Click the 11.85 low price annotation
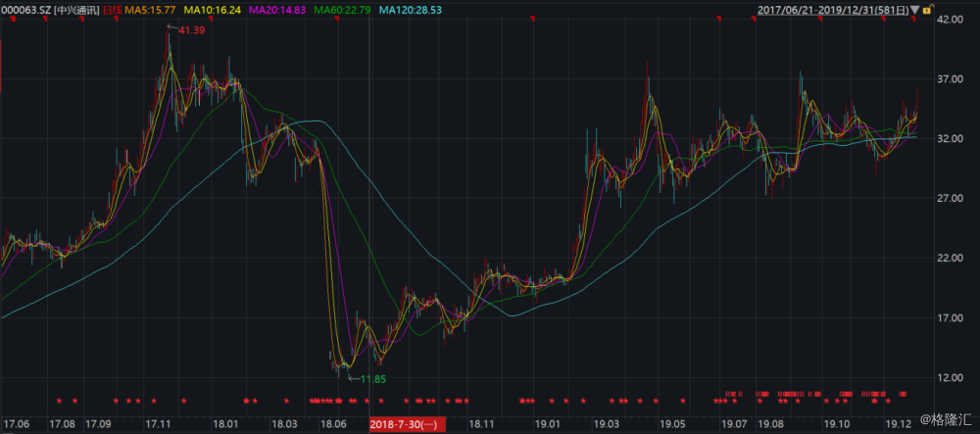 tap(373, 378)
